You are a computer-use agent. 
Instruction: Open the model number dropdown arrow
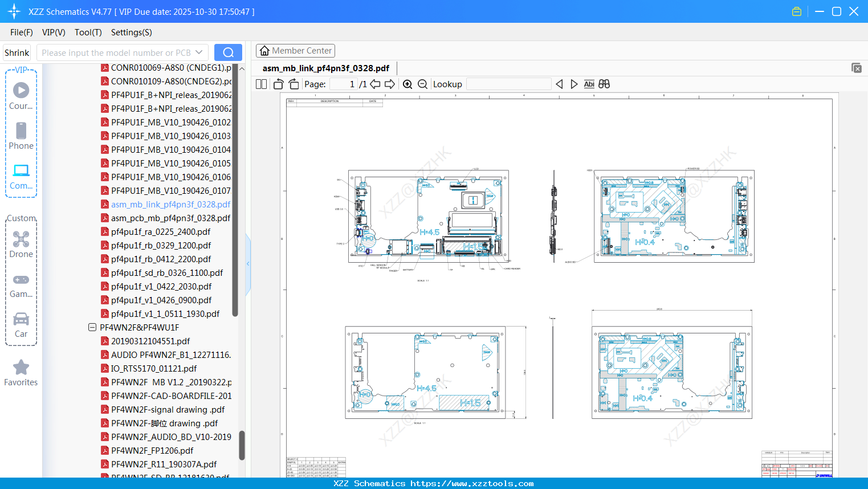(x=199, y=52)
